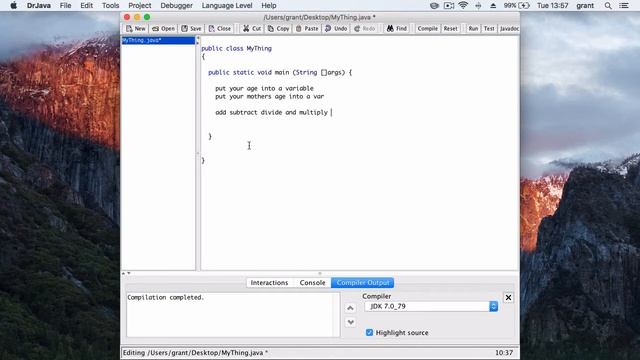
Task: Open Find with the binoculars button
Action: pyautogui.click(x=397, y=29)
